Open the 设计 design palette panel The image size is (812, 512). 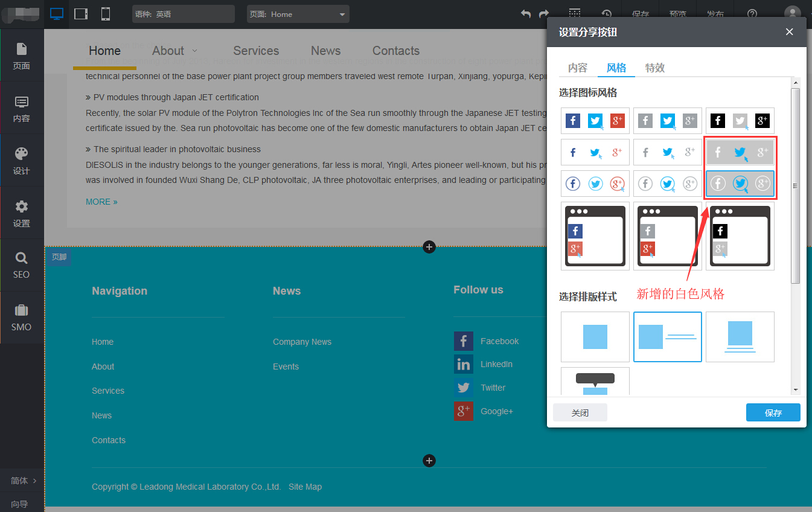(x=21, y=161)
